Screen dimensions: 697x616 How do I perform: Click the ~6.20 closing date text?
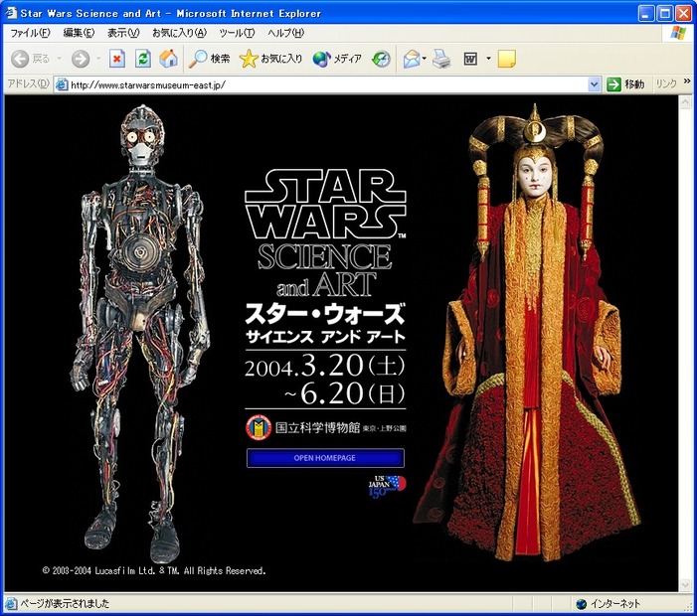344,393
